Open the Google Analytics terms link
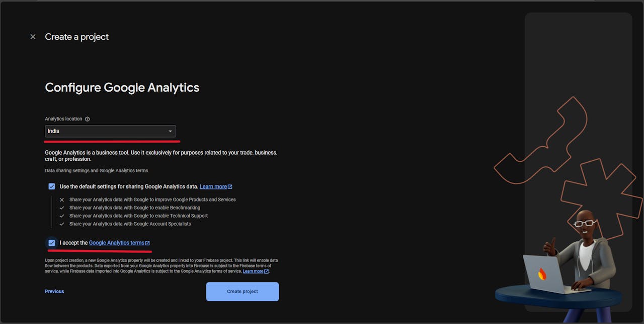This screenshot has width=644, height=324. point(116,243)
